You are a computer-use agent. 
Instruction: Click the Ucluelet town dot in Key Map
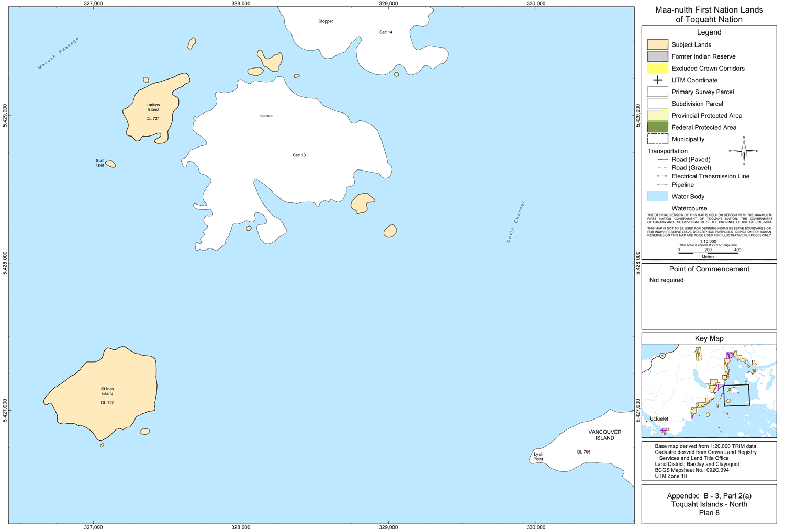point(646,421)
